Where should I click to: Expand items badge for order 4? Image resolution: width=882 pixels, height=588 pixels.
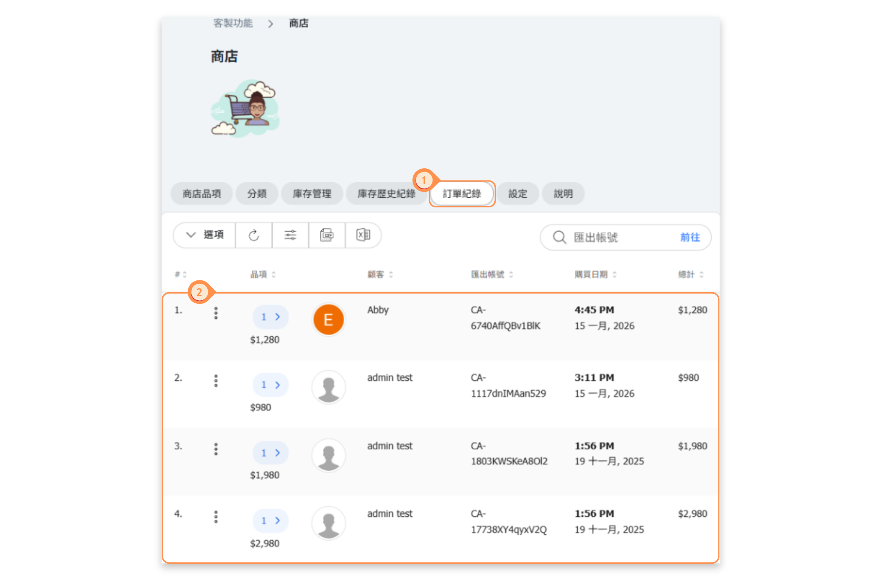pyautogui.click(x=270, y=520)
